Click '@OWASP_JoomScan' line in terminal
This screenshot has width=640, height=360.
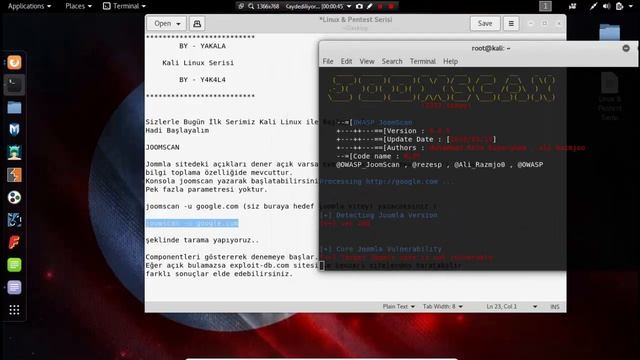(x=440, y=164)
